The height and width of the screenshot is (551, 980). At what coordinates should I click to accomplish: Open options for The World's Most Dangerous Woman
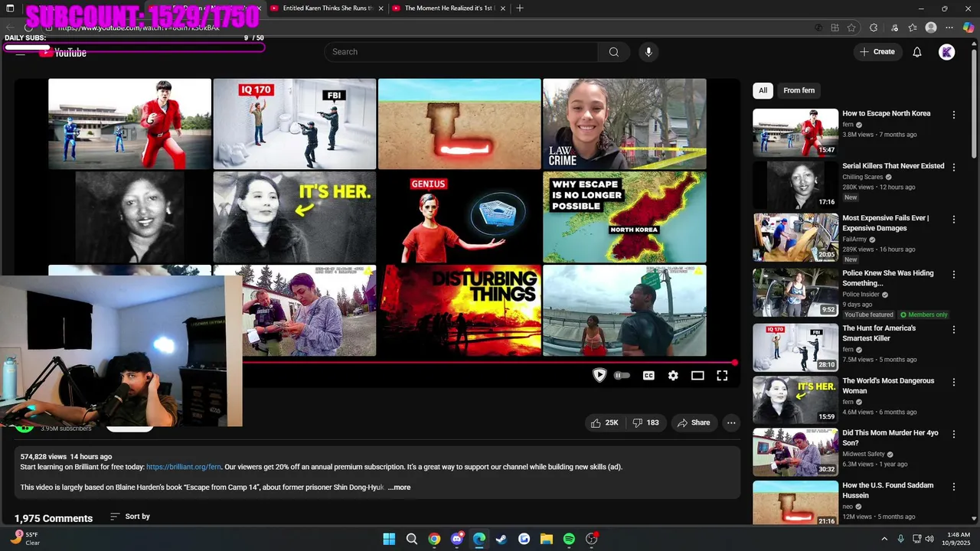(x=953, y=382)
